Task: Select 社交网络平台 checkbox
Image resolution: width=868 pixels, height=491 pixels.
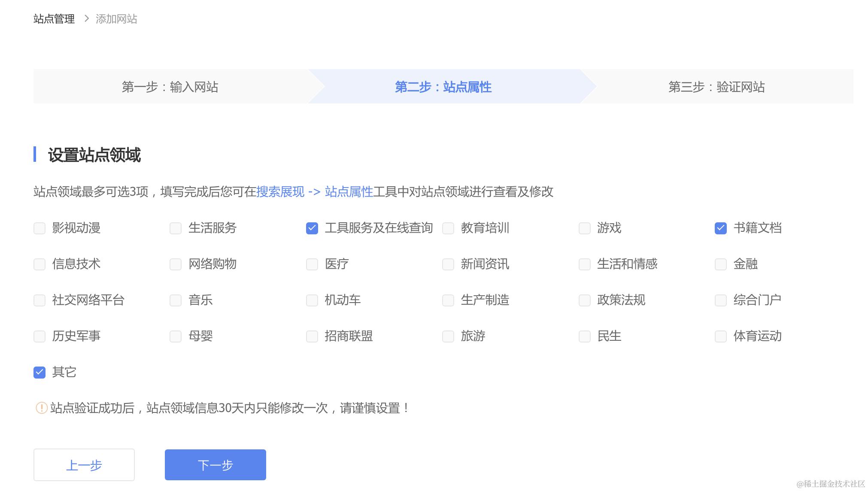Action: [39, 300]
